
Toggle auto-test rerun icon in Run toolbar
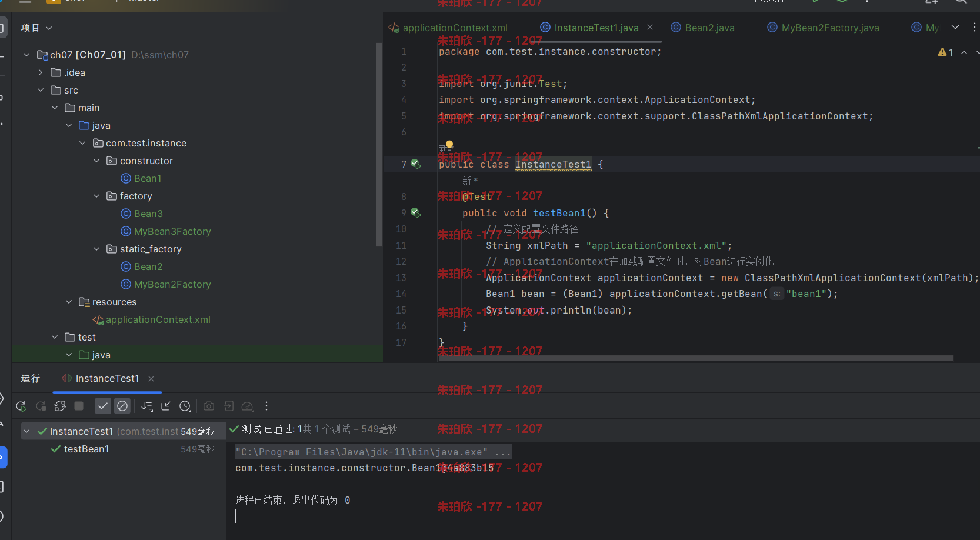click(x=60, y=406)
